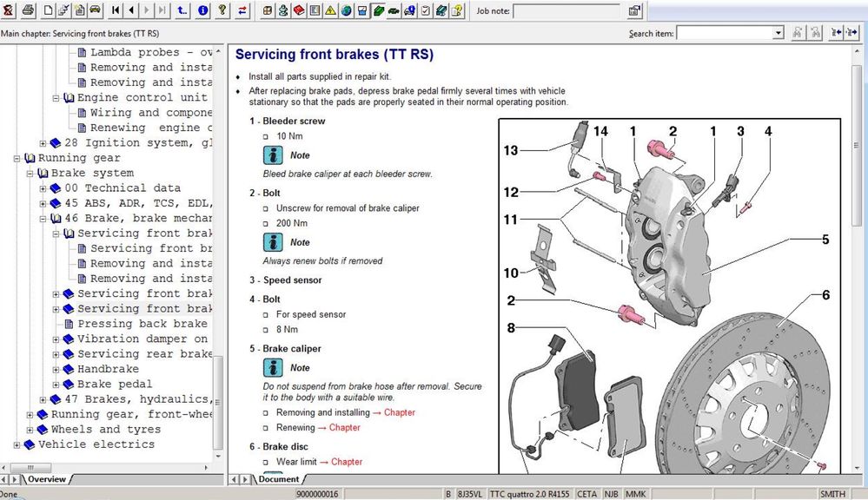Collapse the 46 Brake, brake mechanics node

pos(43,219)
